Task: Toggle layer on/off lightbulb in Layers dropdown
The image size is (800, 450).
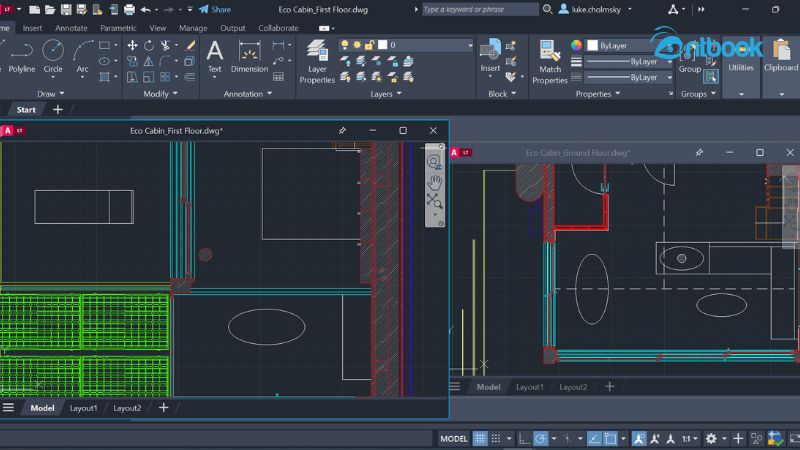Action: [x=344, y=45]
